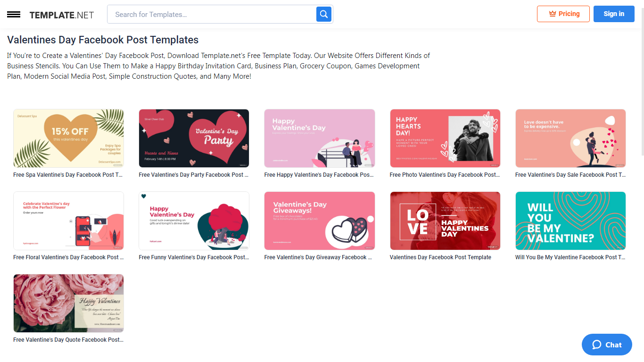644x362 pixels.
Task: Open the hamburger menu icon
Action: [x=14, y=15]
